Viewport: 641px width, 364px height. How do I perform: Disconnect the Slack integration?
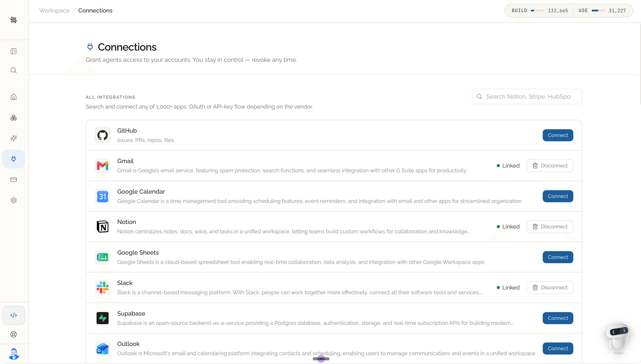[x=550, y=288]
